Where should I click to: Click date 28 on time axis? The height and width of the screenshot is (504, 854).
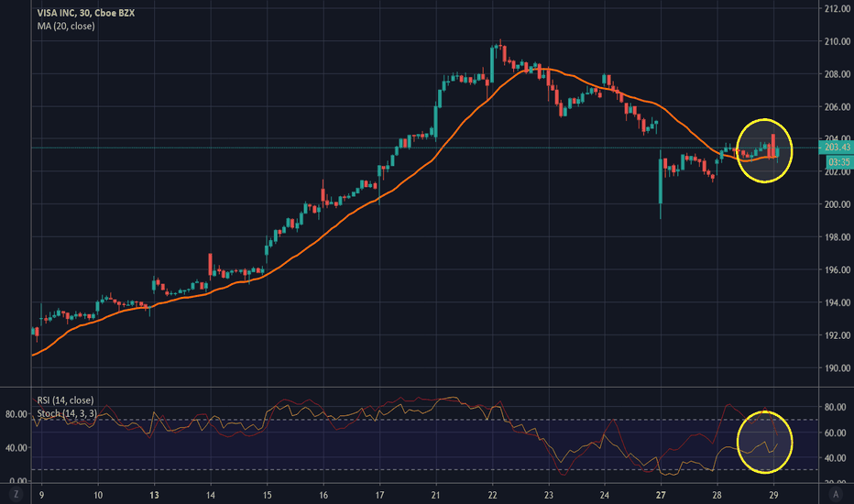click(x=717, y=495)
